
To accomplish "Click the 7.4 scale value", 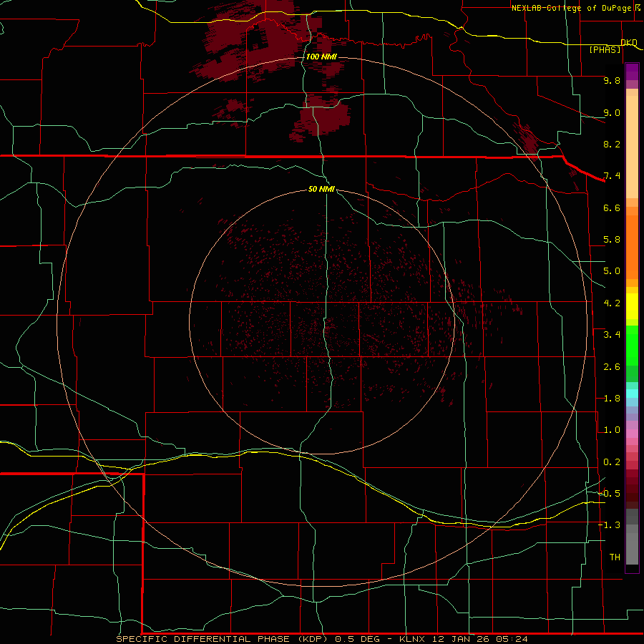I will (612, 176).
